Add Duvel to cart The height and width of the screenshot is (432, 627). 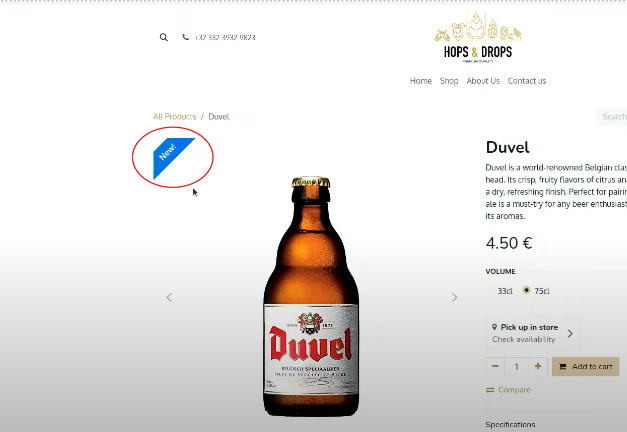click(x=585, y=366)
